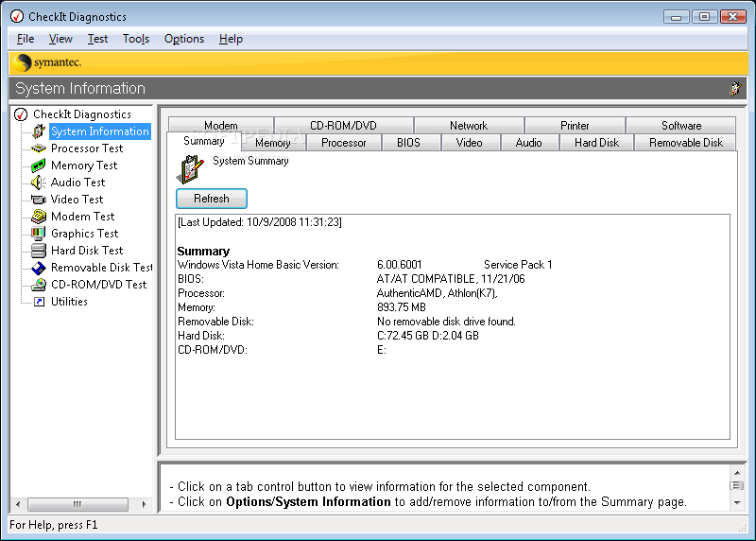The image size is (756, 541).
Task: Switch to the Modem tab
Action: (221, 125)
